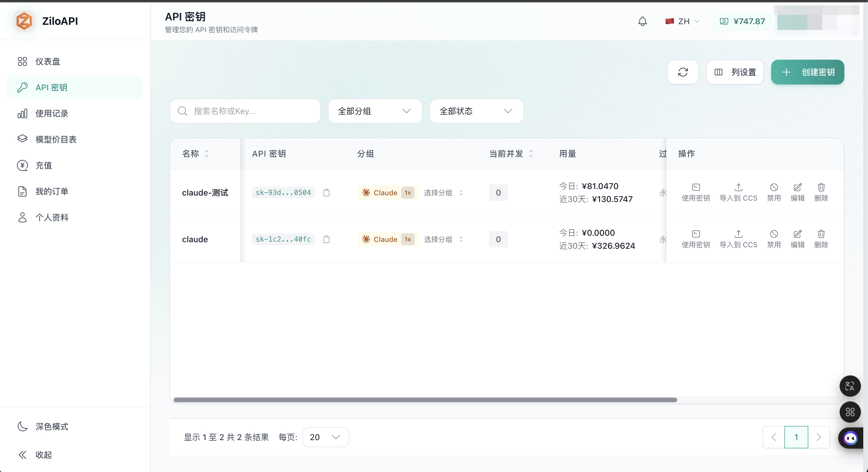
Task: Click the horizontal table scrollbar
Action: [x=425, y=400]
